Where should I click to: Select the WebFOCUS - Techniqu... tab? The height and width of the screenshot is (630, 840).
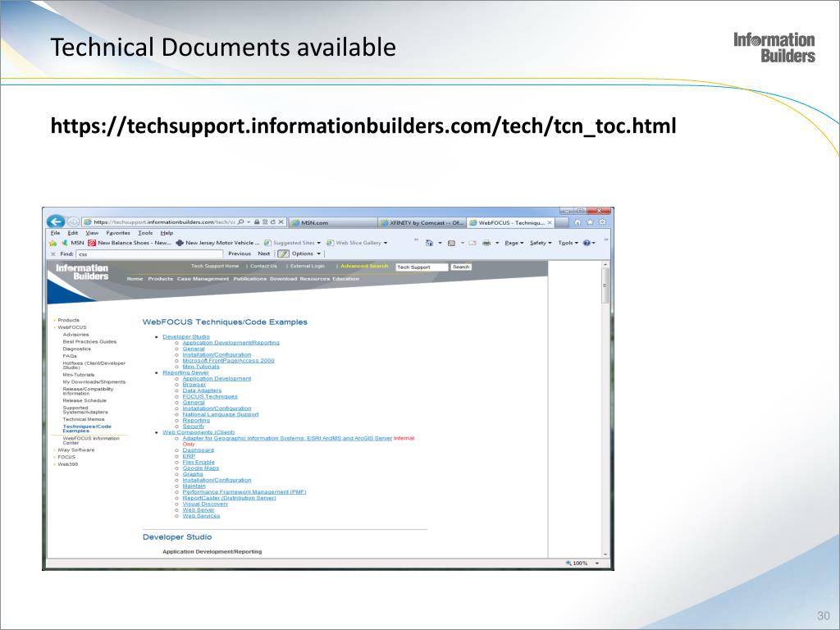tap(510, 223)
